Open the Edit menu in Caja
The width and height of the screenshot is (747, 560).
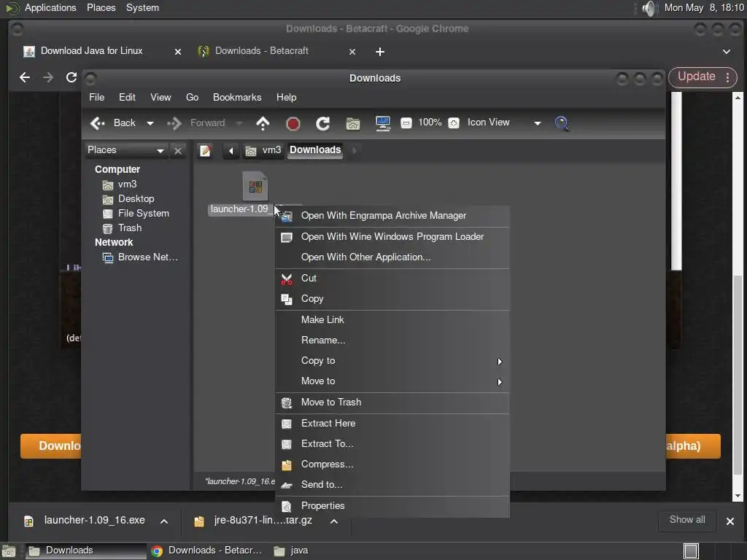pyautogui.click(x=127, y=97)
